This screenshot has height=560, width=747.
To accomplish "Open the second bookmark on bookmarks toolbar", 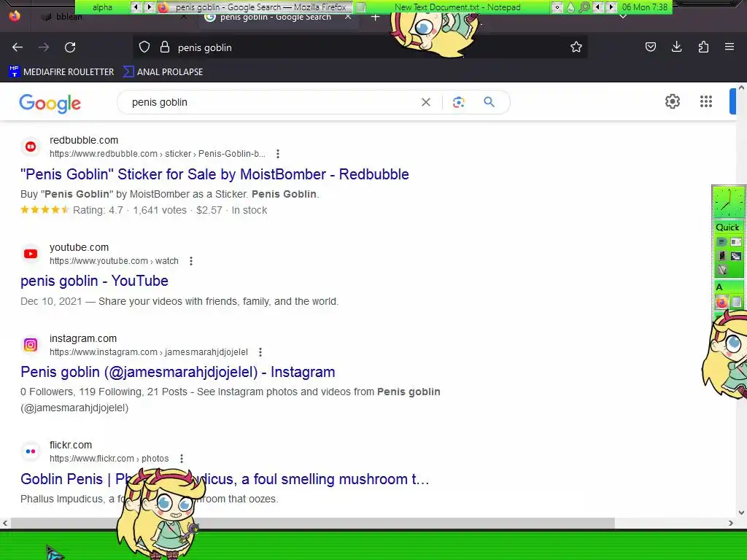I will coord(163,72).
